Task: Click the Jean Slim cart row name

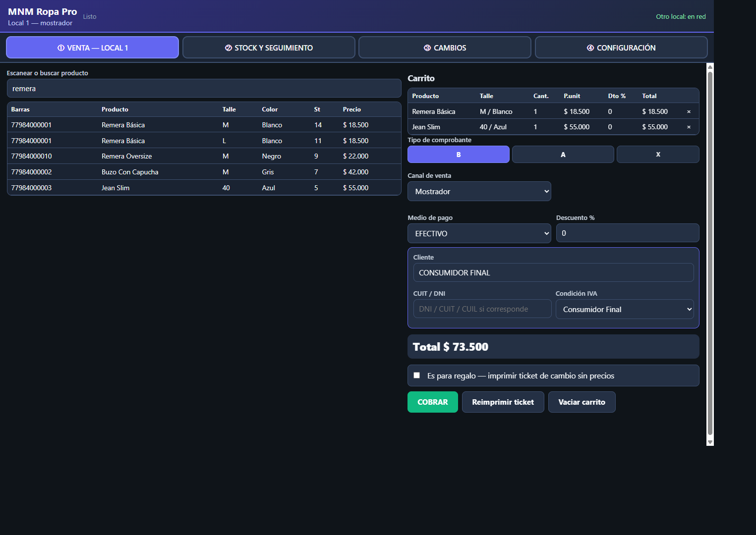Action: tap(426, 127)
